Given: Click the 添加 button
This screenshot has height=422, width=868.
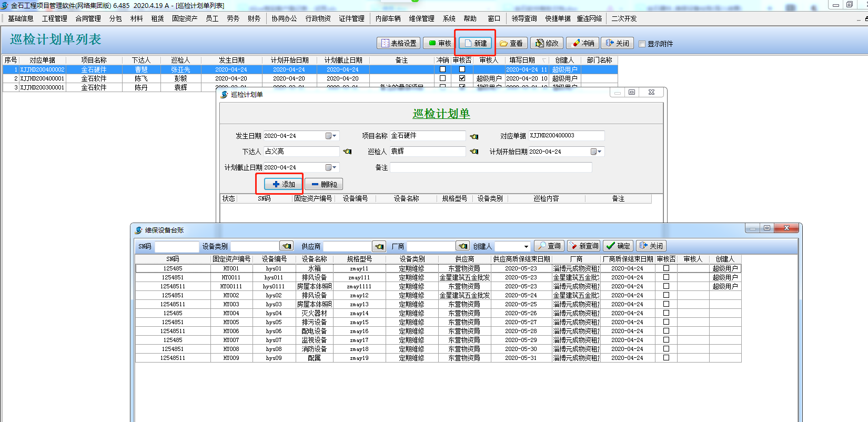Looking at the screenshot, I should click(x=284, y=184).
